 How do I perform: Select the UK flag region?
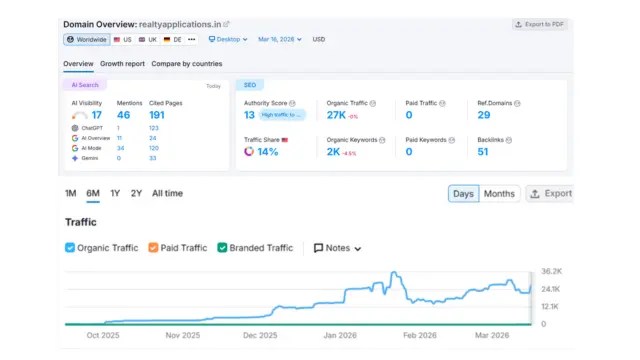tap(148, 40)
